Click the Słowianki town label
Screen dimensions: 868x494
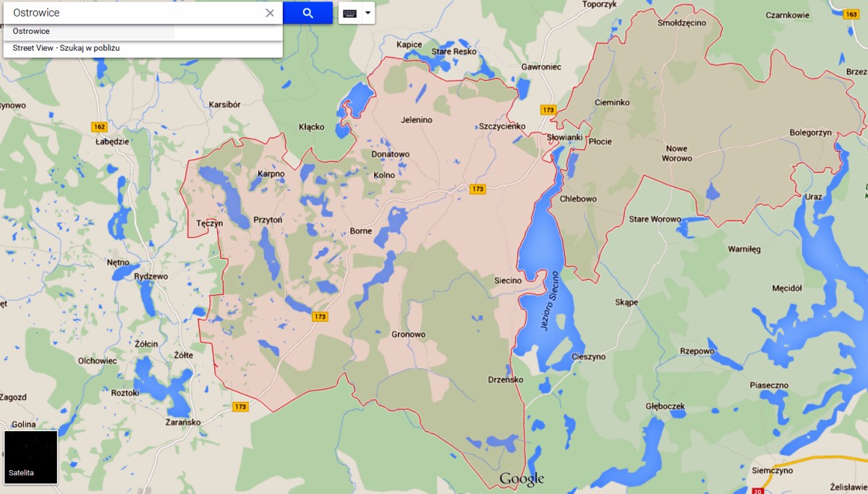coord(564,137)
